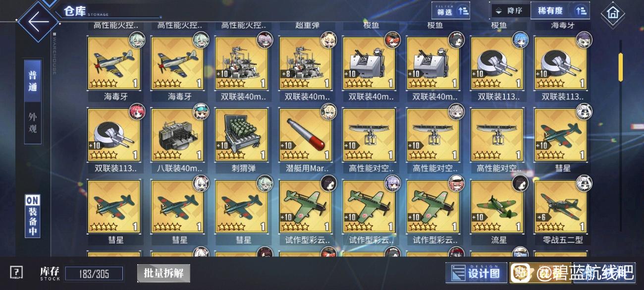
Task: Switch to the 外观 appearance tab
Action: 33,123
